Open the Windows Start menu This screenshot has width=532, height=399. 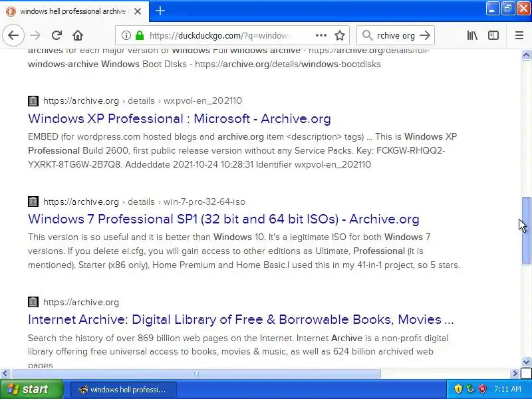click(31, 389)
